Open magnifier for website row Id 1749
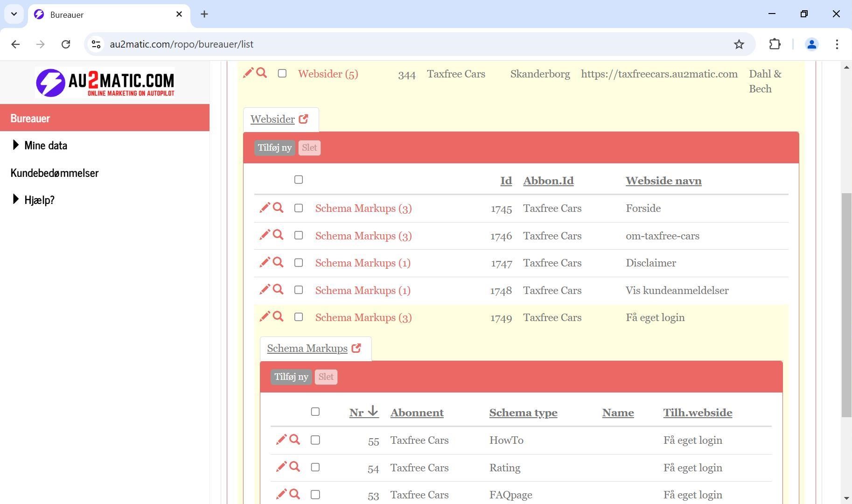 (278, 316)
